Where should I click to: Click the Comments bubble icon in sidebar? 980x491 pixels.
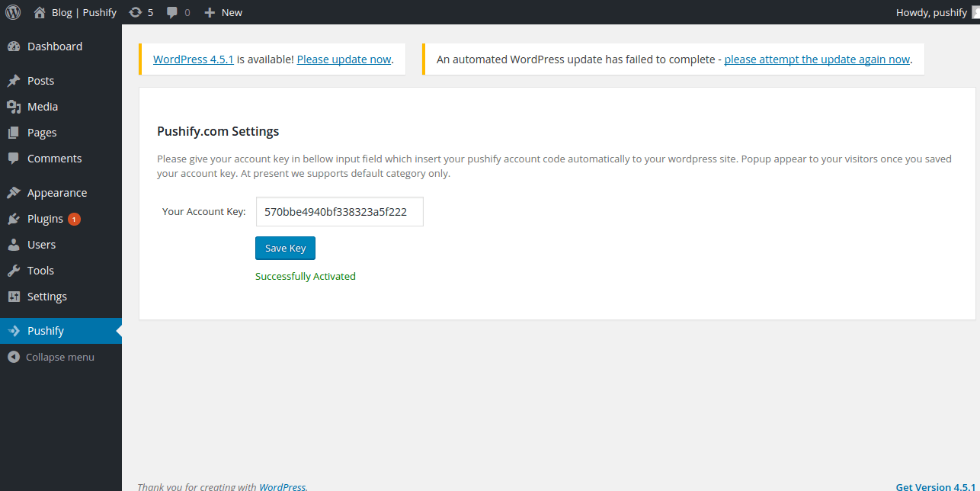coord(14,159)
